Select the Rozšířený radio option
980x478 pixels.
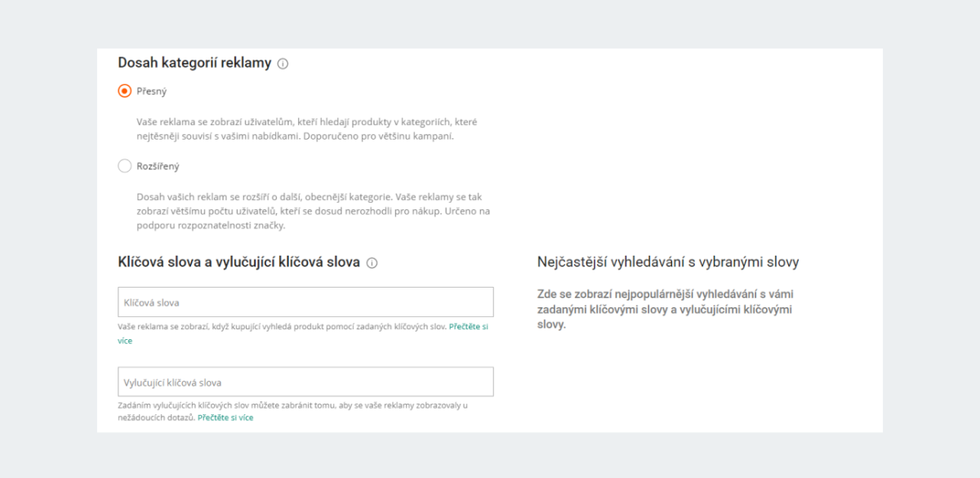click(x=125, y=166)
